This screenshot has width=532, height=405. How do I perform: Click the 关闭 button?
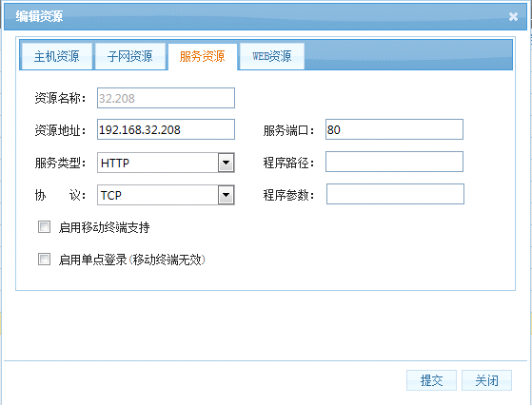pos(486,380)
